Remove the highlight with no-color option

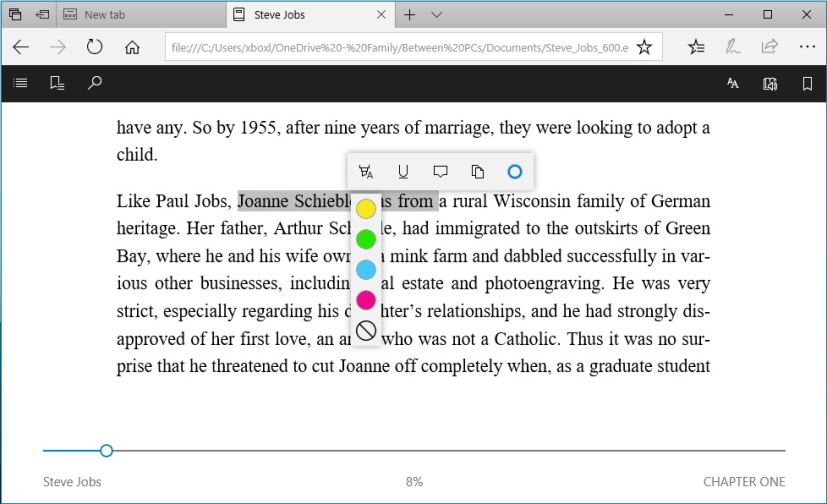366,331
